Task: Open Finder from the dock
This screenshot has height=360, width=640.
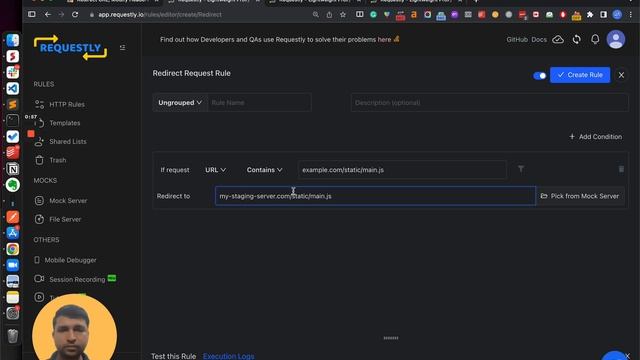Action: (13, 40)
